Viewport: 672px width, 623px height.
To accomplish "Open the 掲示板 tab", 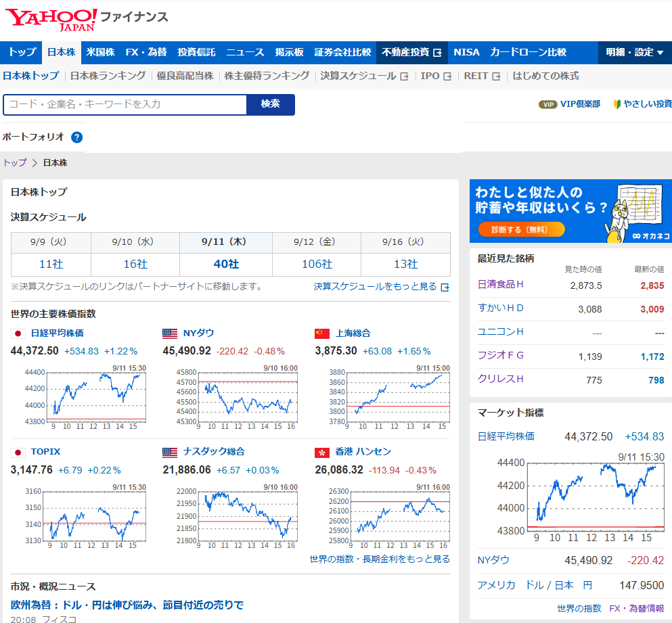I will point(289,52).
